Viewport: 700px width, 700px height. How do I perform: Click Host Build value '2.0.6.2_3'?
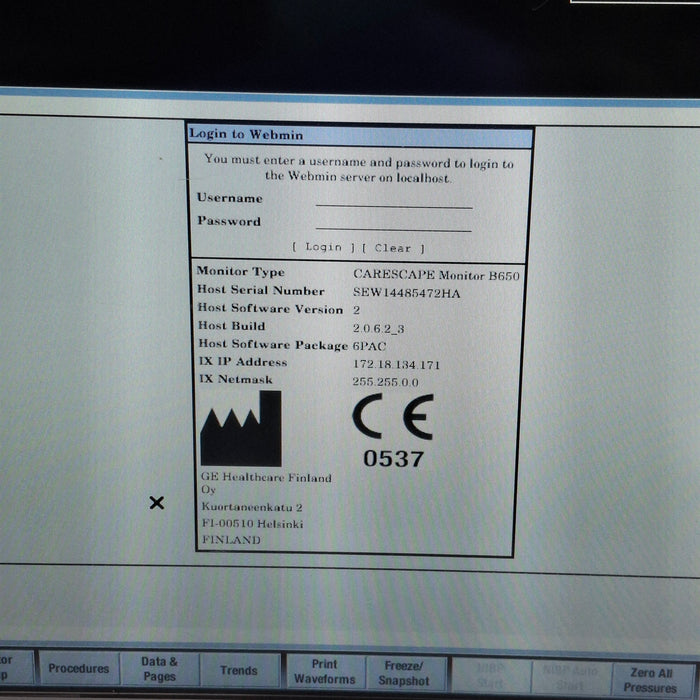[379, 329]
